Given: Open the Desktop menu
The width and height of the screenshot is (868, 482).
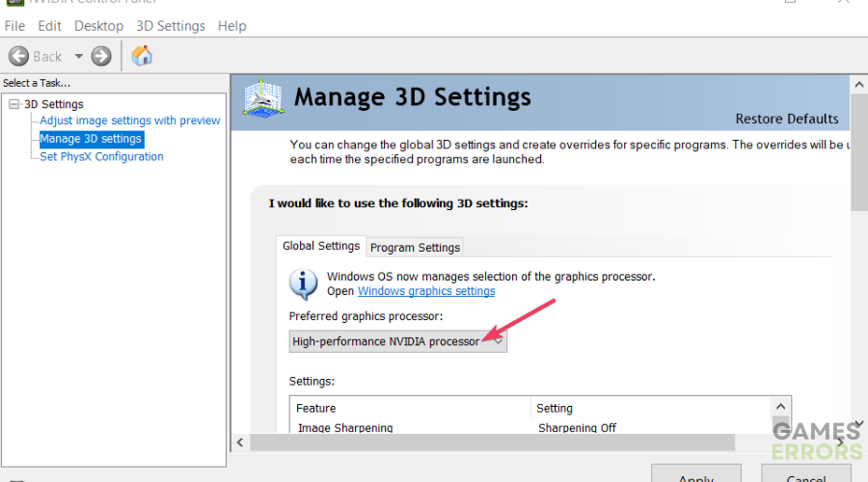Looking at the screenshot, I should coord(98,26).
